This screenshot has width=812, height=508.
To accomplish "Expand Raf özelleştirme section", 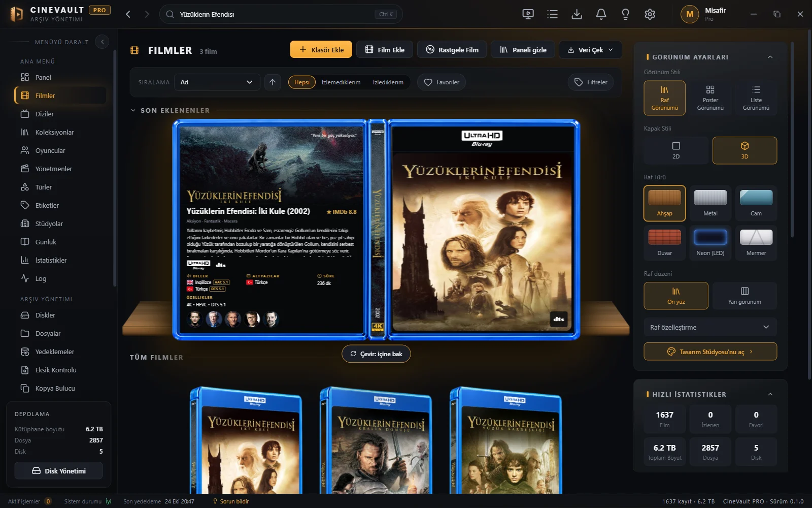I will pyautogui.click(x=710, y=327).
